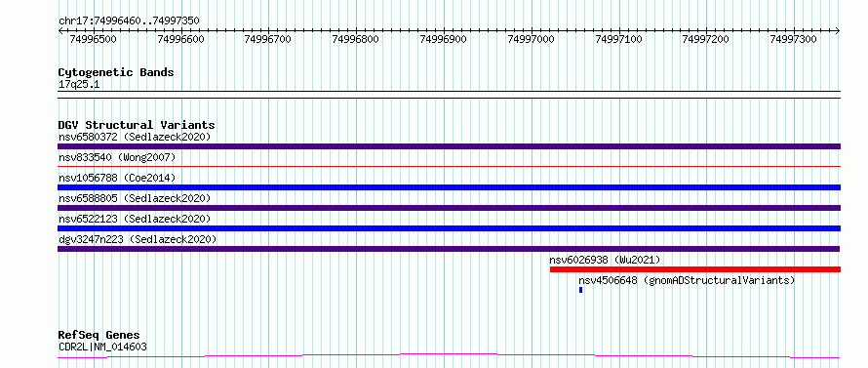Screen dimensions: 868x368
Task: Select the purple dgv3247n223 variant bar
Action: coord(449,249)
